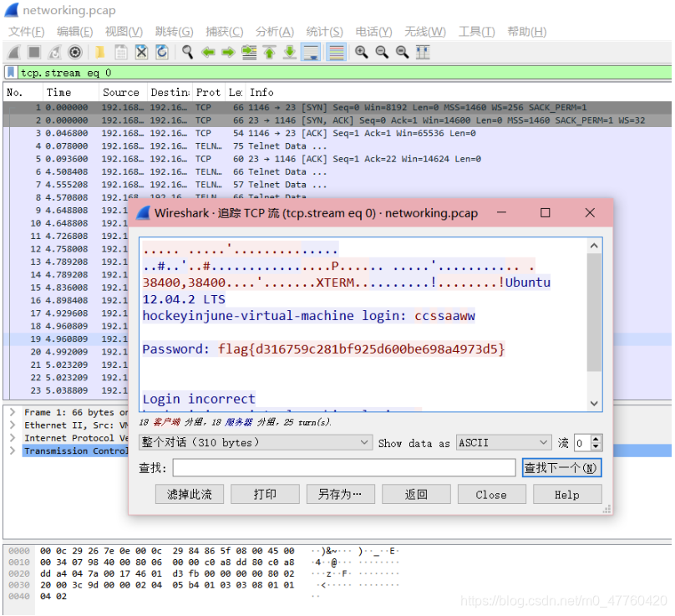
Task: Expand the Transmission Control tree row
Action: click(x=13, y=451)
